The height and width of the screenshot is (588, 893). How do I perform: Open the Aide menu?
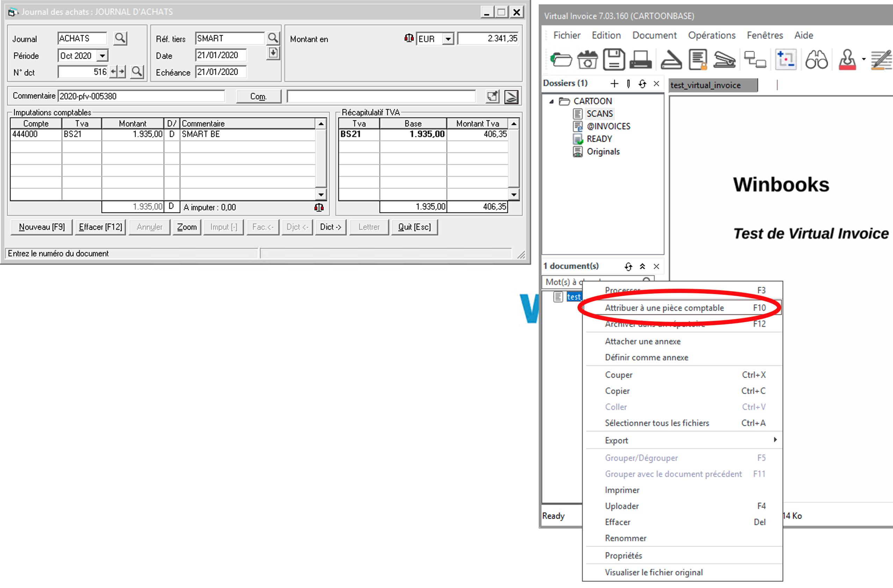tap(804, 35)
